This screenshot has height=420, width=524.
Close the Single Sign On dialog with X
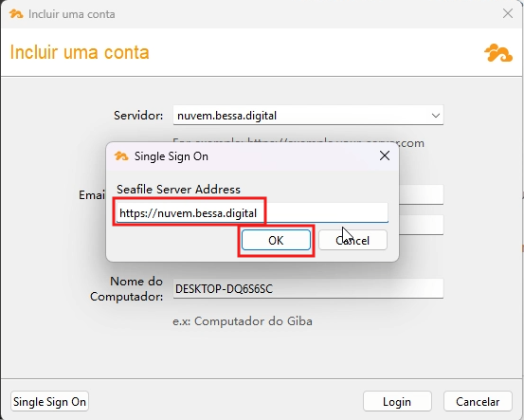pyautogui.click(x=385, y=155)
